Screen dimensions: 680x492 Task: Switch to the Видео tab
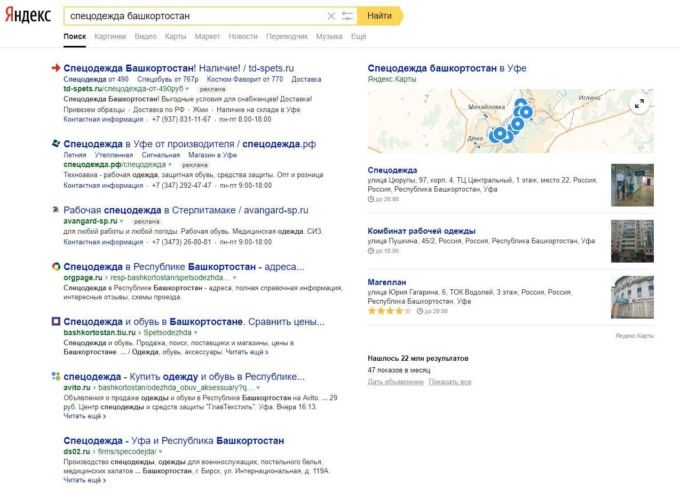point(145,36)
